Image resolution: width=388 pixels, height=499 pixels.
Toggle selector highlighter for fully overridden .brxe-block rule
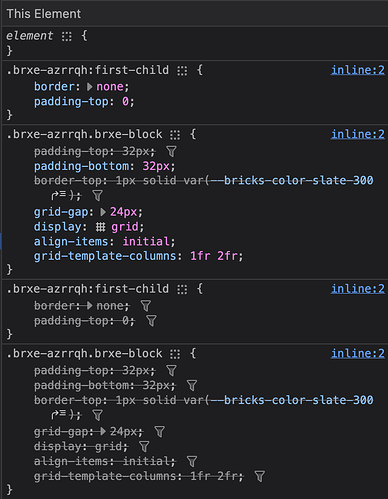(175, 354)
